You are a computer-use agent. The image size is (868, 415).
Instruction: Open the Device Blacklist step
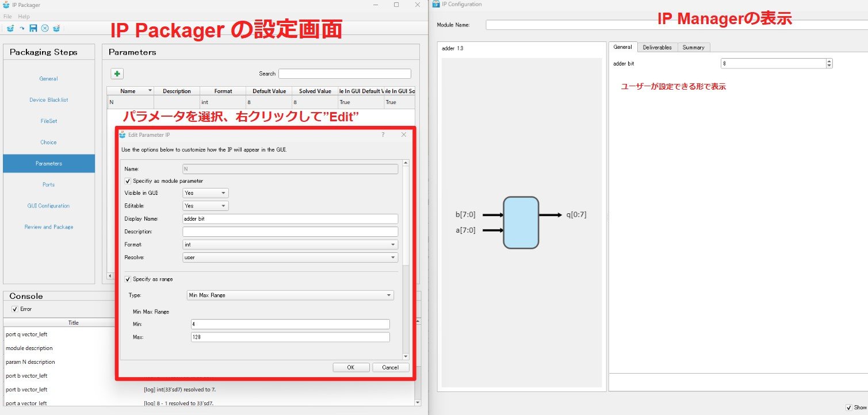tap(49, 100)
